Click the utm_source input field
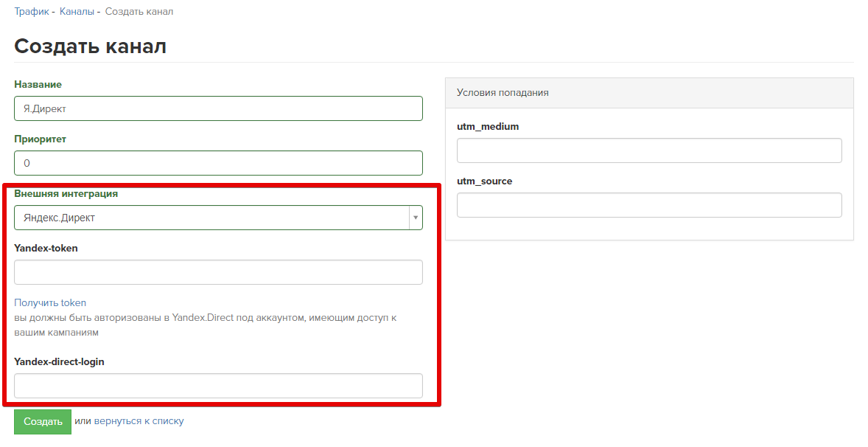The height and width of the screenshot is (447, 868). click(x=649, y=205)
